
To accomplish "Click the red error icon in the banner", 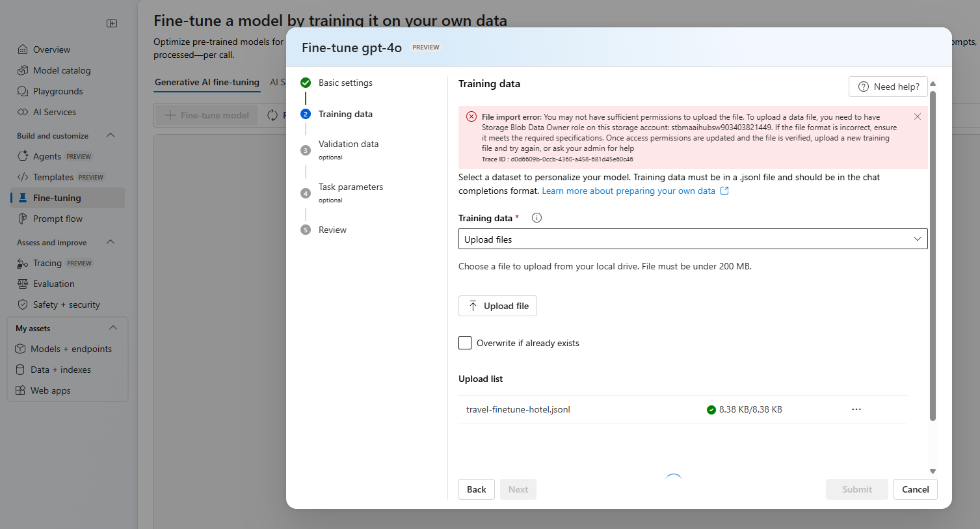I will (x=471, y=116).
